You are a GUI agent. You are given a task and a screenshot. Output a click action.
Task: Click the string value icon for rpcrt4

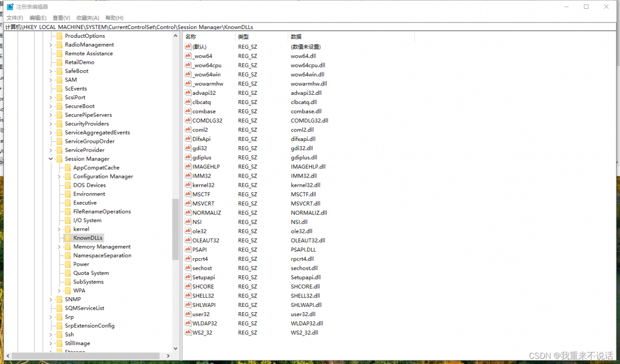tap(188, 258)
